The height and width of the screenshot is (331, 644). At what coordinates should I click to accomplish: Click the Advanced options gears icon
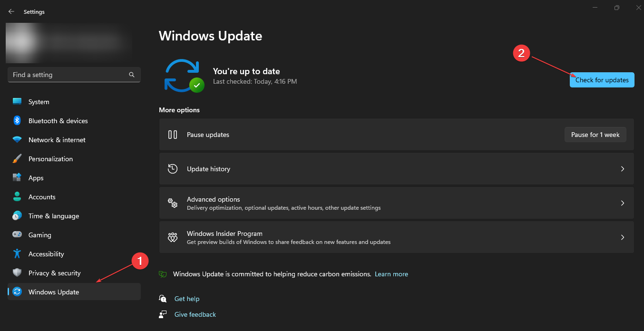point(173,203)
